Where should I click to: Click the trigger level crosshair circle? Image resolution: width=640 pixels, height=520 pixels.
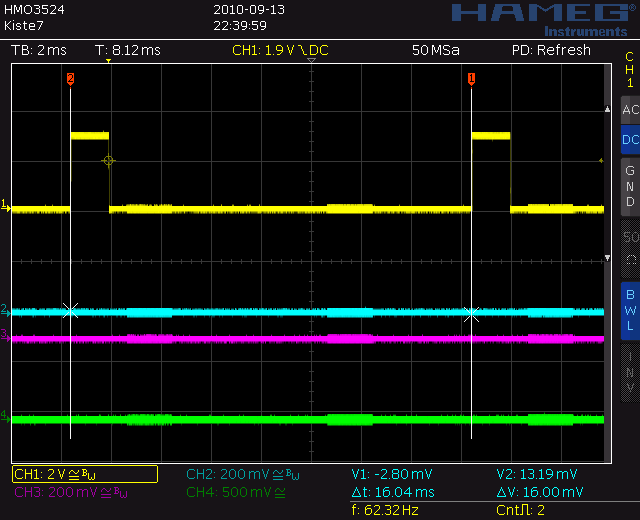pyautogui.click(x=108, y=161)
